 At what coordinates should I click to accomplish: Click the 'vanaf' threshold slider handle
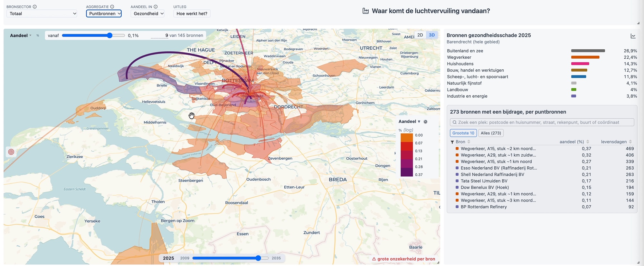[x=110, y=35]
